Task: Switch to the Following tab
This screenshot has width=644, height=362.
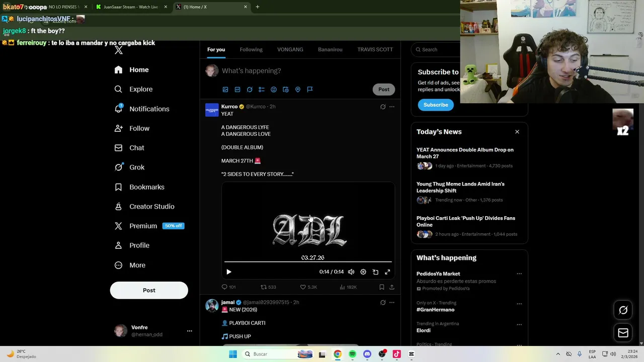Action: pos(251,49)
